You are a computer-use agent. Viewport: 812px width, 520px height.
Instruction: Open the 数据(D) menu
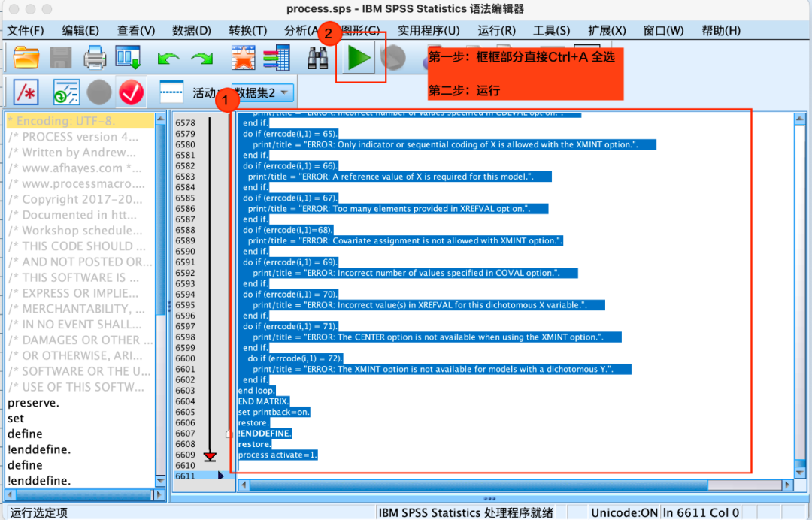coord(192,31)
